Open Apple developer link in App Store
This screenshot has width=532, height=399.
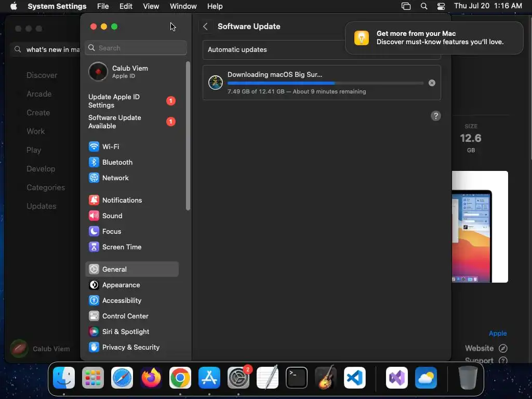click(497, 333)
